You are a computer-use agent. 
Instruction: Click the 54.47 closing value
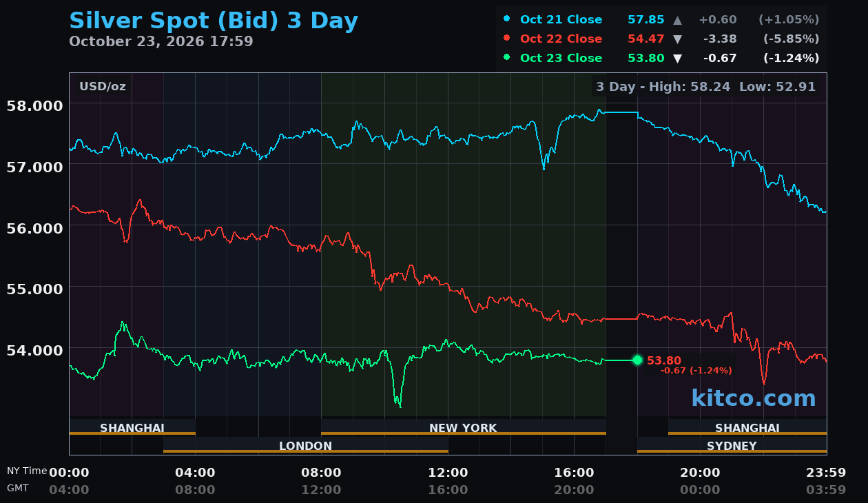pyautogui.click(x=646, y=39)
